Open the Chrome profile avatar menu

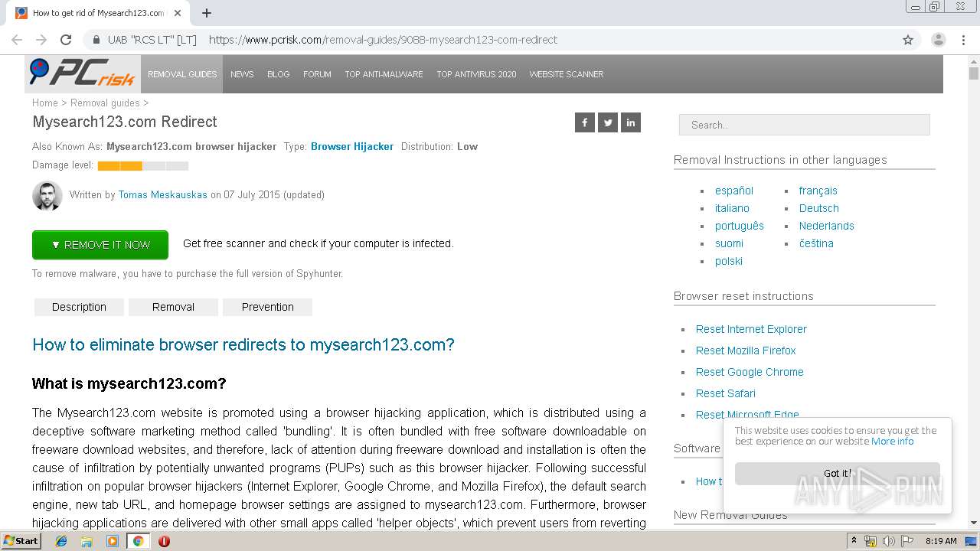[939, 40]
